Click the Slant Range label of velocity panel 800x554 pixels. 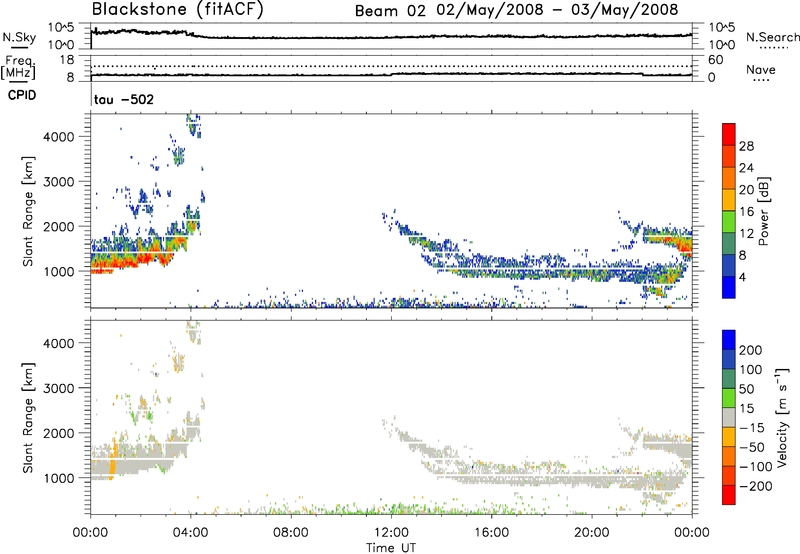coord(28,417)
